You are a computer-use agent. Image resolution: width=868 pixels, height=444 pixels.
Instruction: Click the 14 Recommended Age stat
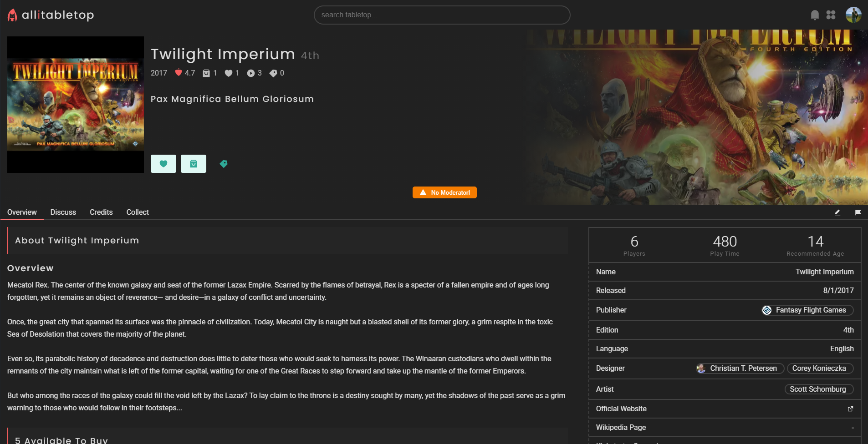(816, 245)
